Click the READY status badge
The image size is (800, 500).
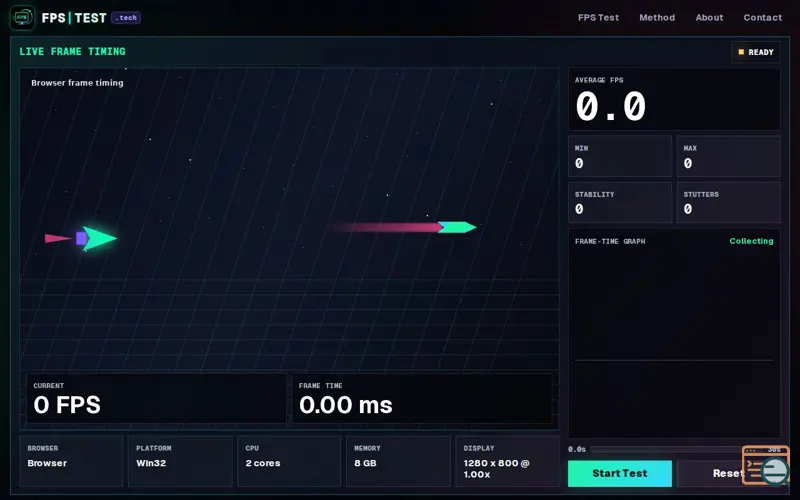[756, 52]
